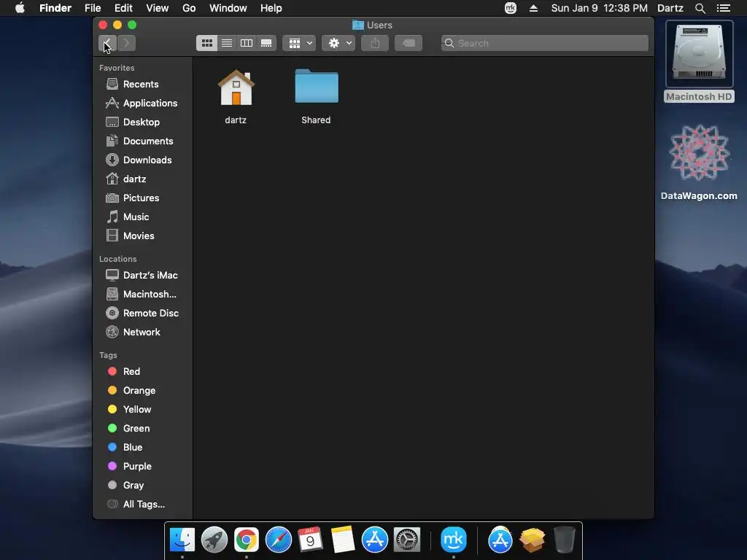Select Movies in the sidebar
The width and height of the screenshot is (747, 560).
tap(143, 236)
